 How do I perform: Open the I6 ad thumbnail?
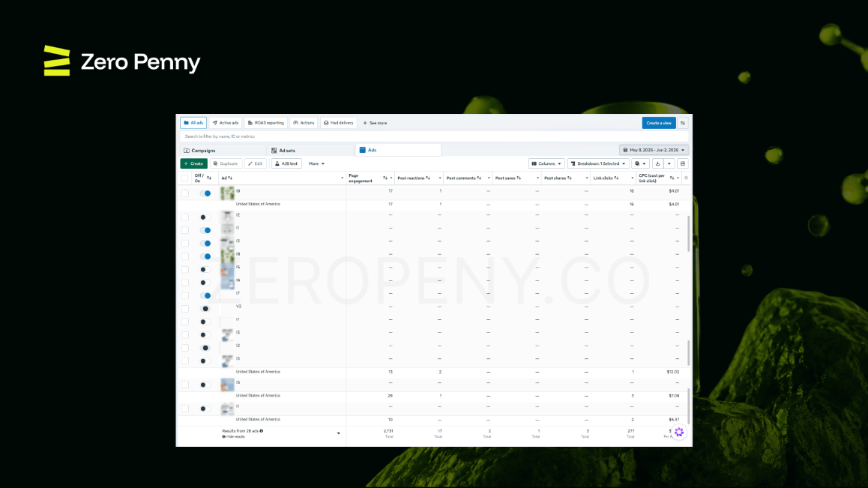click(227, 283)
